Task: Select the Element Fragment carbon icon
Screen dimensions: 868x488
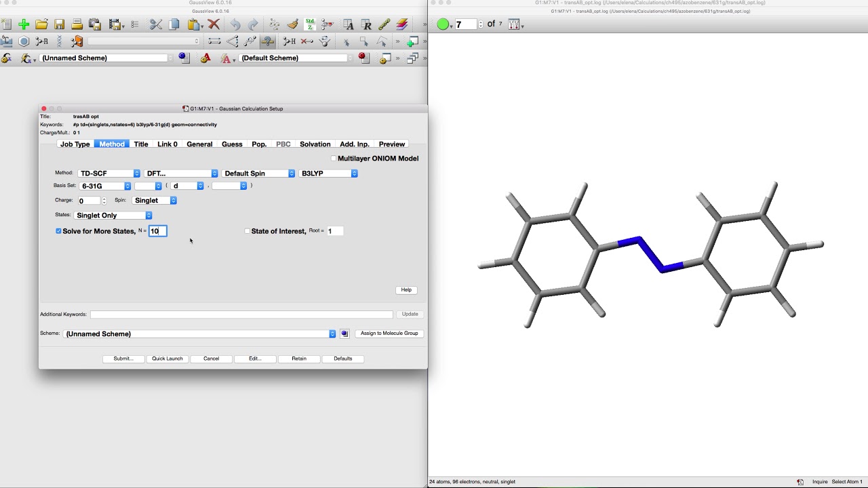Action: click(6, 41)
